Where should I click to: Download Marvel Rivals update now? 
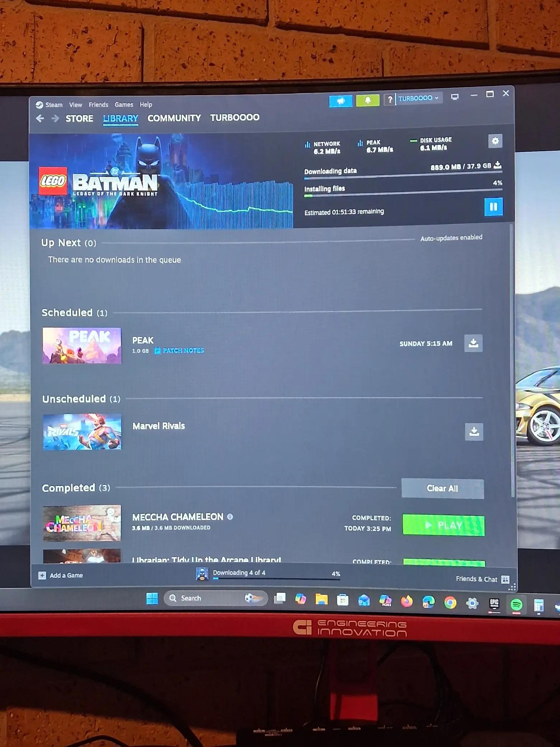[x=474, y=431]
